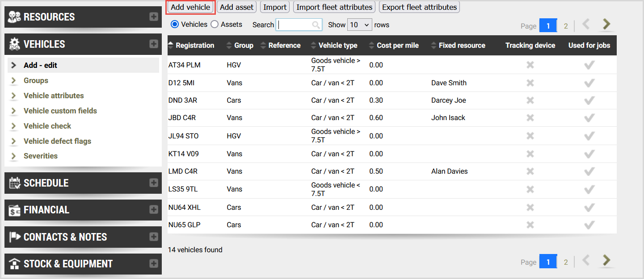
Task: Go to next page using top arrow
Action: (606, 24)
